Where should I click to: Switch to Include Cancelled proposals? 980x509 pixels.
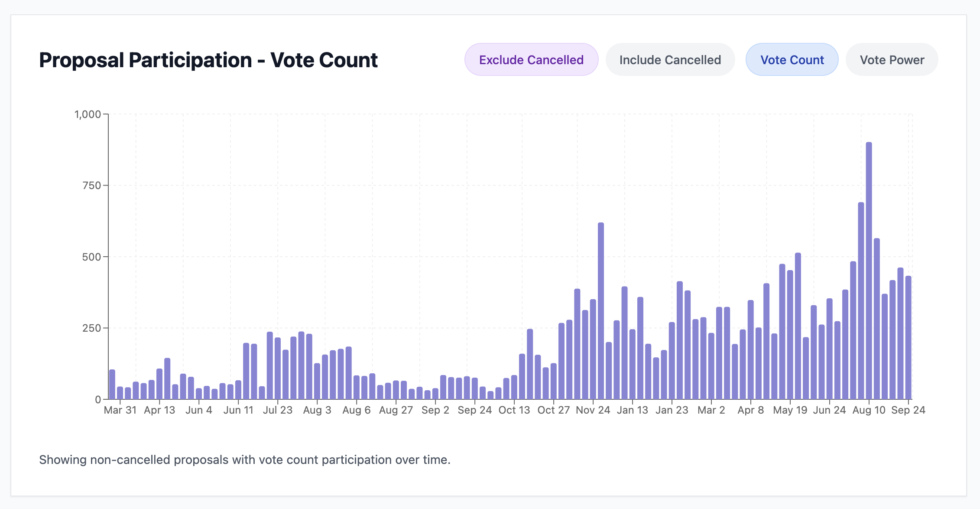click(x=670, y=60)
